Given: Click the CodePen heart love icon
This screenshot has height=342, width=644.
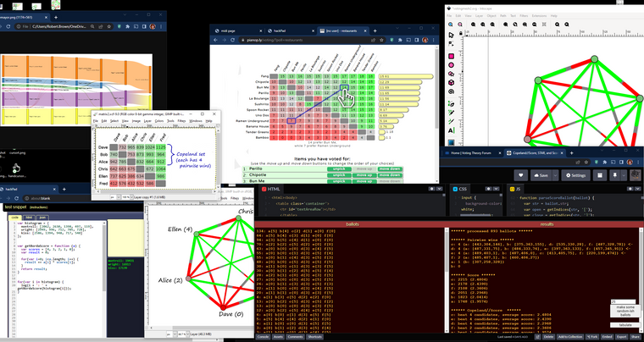Looking at the screenshot, I should (521, 175).
